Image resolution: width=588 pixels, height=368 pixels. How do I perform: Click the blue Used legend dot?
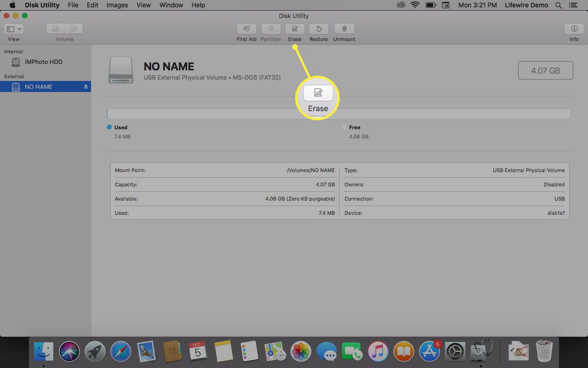pos(109,127)
